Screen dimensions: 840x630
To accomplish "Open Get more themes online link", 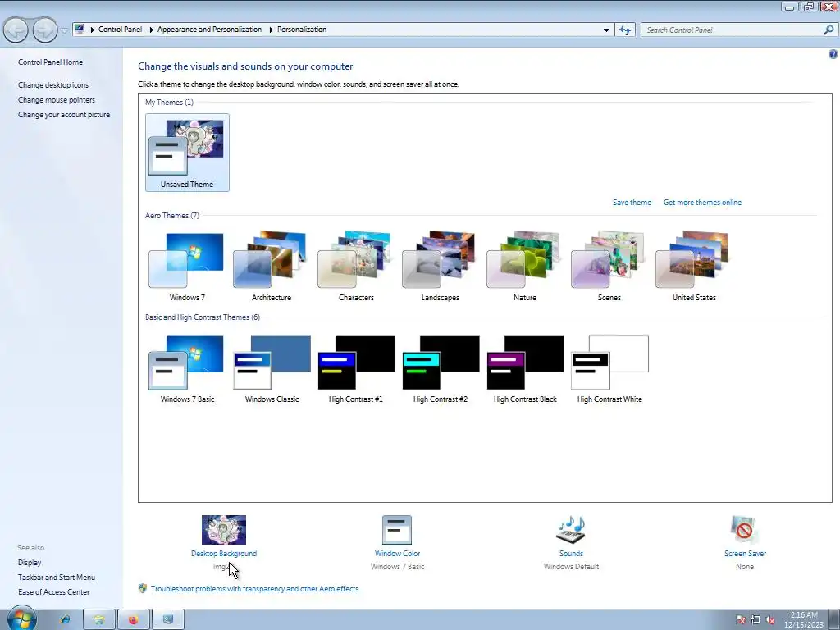I will click(702, 203).
